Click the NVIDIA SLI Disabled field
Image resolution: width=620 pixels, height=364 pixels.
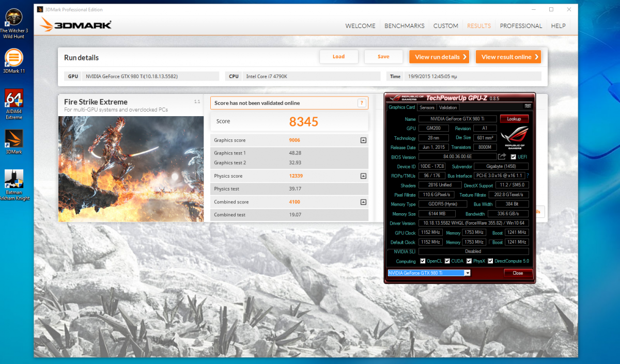pos(474,251)
